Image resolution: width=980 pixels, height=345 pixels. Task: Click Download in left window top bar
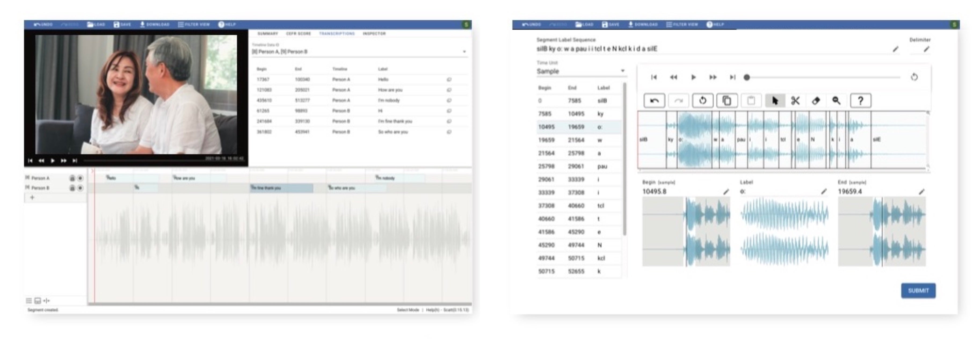click(154, 24)
